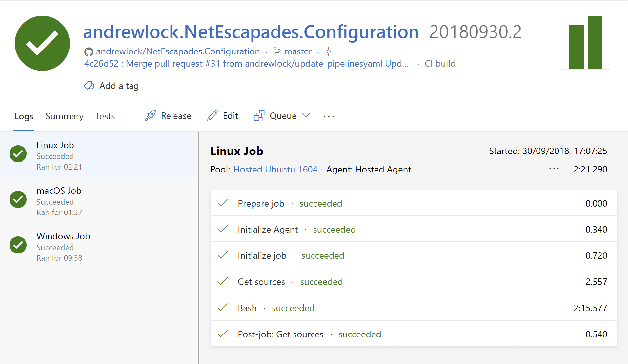Click the GitHub repository icon
This screenshot has height=364, width=628.
tap(89, 52)
